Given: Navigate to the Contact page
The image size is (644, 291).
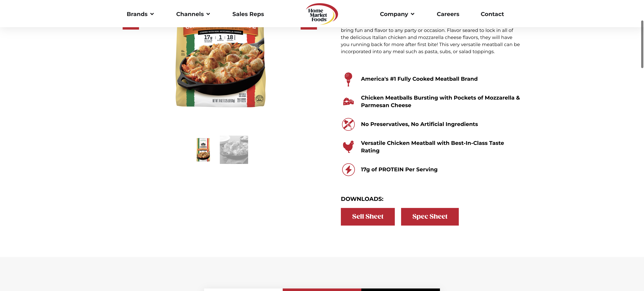Looking at the screenshot, I should pos(492,14).
